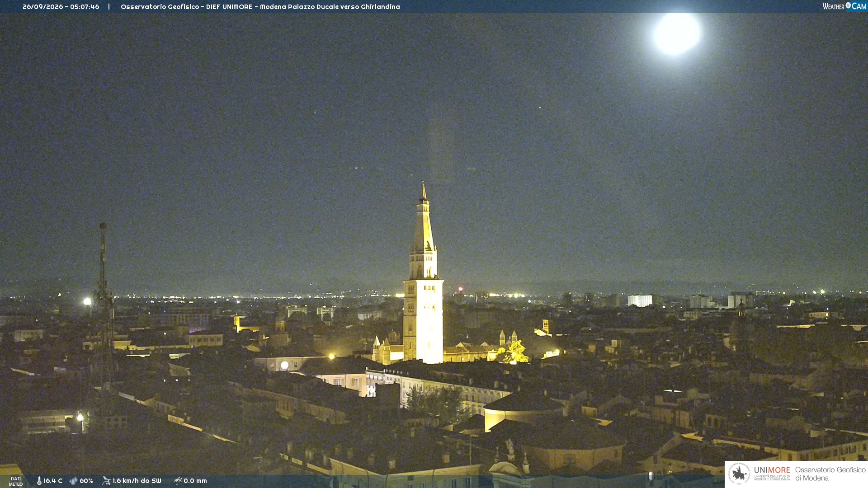Click the WeatherCAM logo
Screen dimensions: 868x488
(x=844, y=6)
